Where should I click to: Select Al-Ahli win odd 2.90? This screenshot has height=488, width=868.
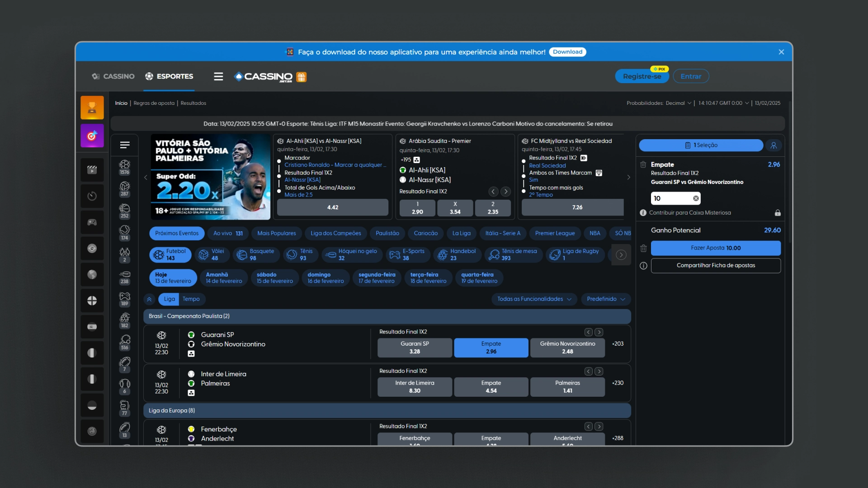point(417,208)
